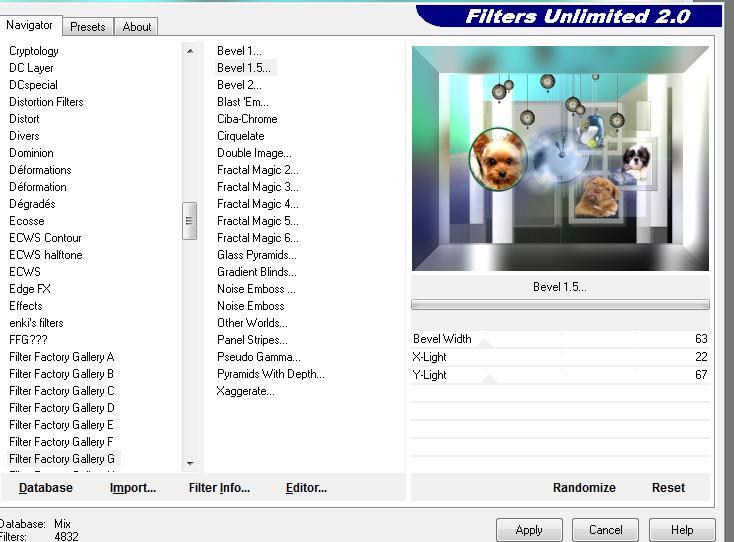Choose the Pseudo Gamma... filter
Image resolution: width=734 pixels, height=542 pixels.
pyautogui.click(x=258, y=357)
